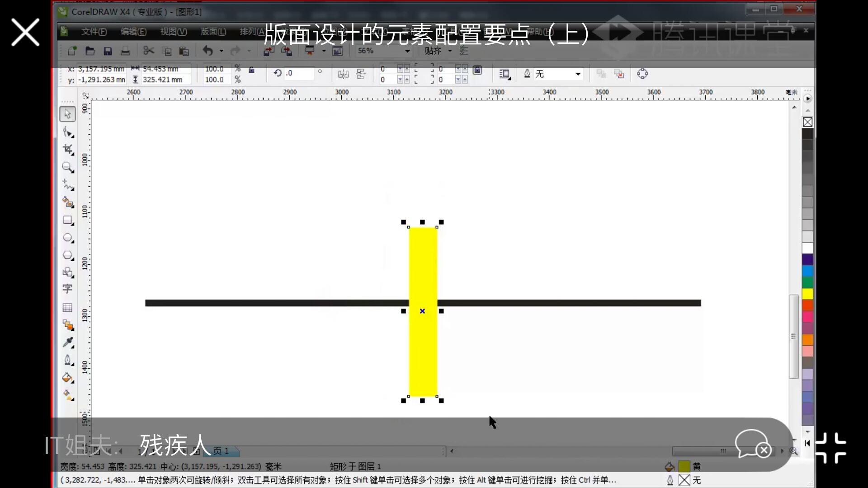Click the vertical scrollbar thumb

794,337
